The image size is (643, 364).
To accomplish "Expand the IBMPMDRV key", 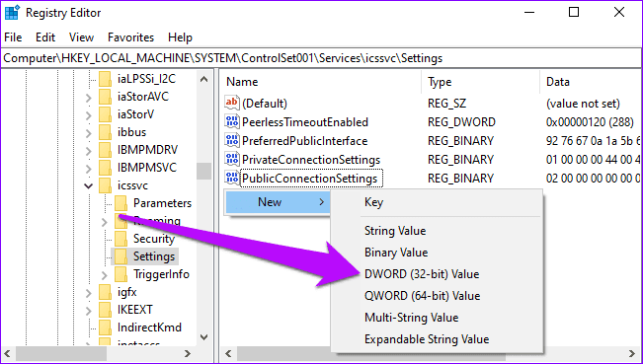I will 89,151.
